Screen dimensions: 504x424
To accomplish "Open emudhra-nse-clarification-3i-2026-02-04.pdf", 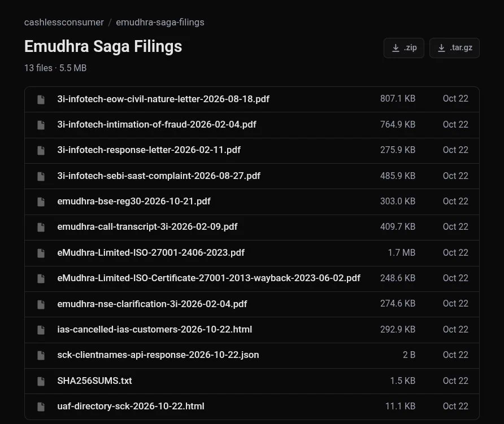I will pos(152,304).
